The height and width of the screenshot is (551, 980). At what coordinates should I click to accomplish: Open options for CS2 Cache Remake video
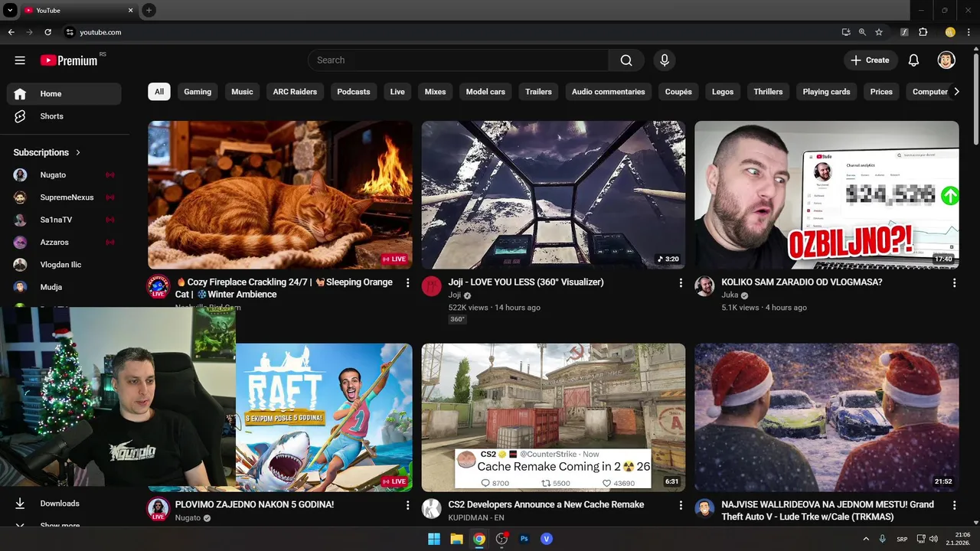point(681,506)
